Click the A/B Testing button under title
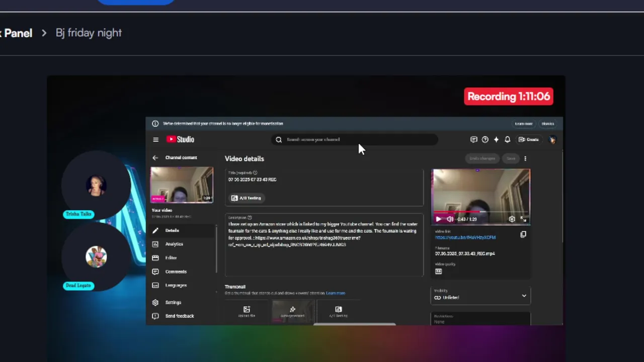644x362 pixels. [x=246, y=198]
